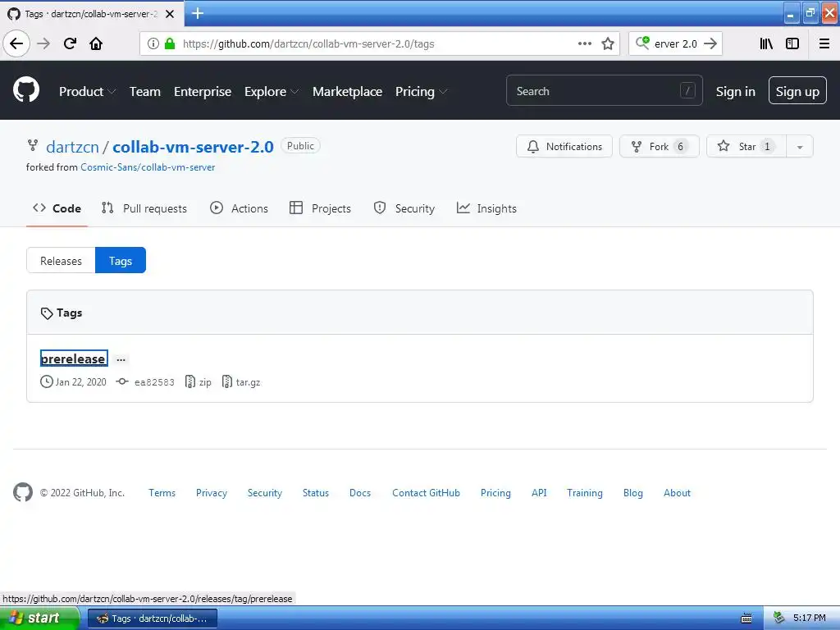Download the tar.gz archive
Screen dimensions: 840x630
click(241, 382)
